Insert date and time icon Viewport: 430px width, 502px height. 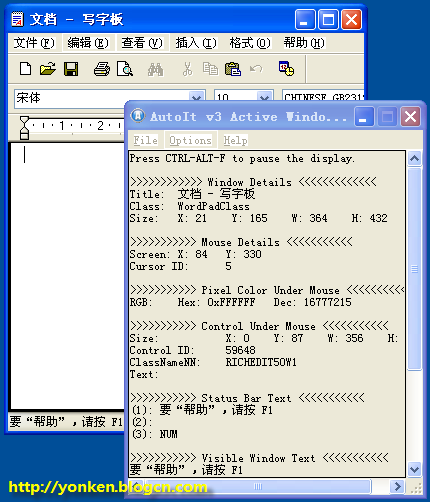(286, 68)
